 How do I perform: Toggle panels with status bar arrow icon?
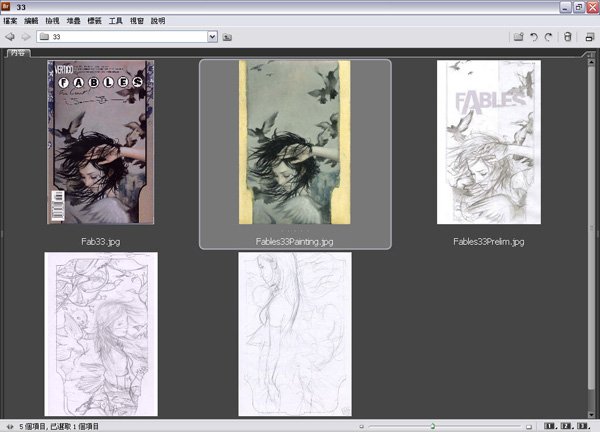(x=9, y=425)
